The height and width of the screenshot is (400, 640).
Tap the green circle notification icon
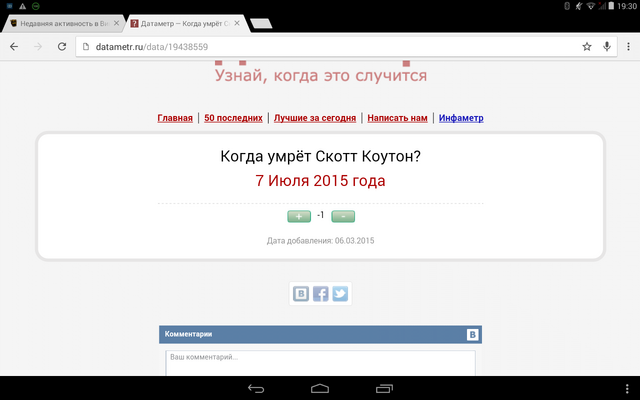pos(36,6)
